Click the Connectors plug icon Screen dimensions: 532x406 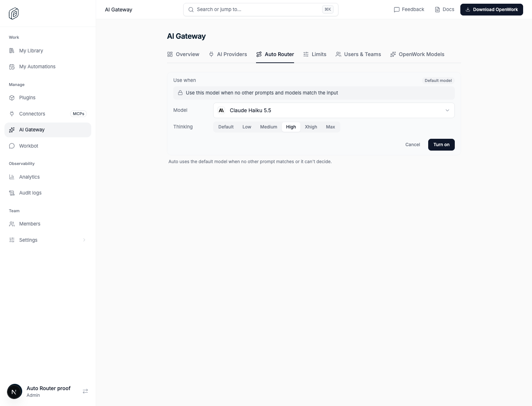pos(12,114)
